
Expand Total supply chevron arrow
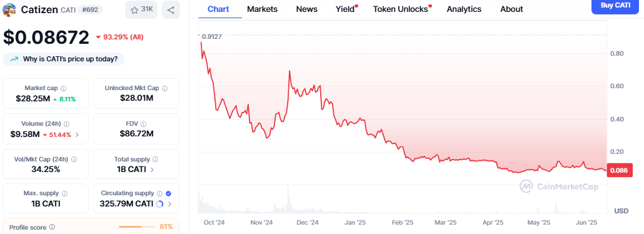tap(153, 169)
